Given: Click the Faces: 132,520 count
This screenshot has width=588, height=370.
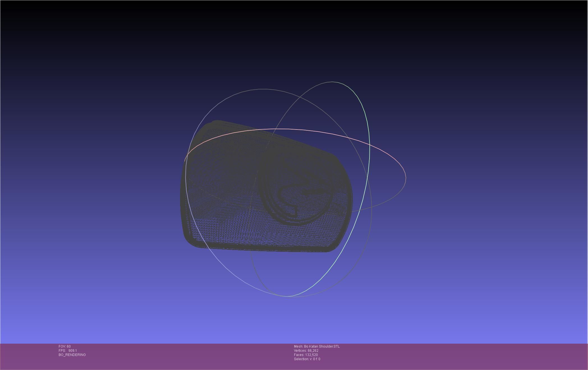Looking at the screenshot, I should pos(306,355).
